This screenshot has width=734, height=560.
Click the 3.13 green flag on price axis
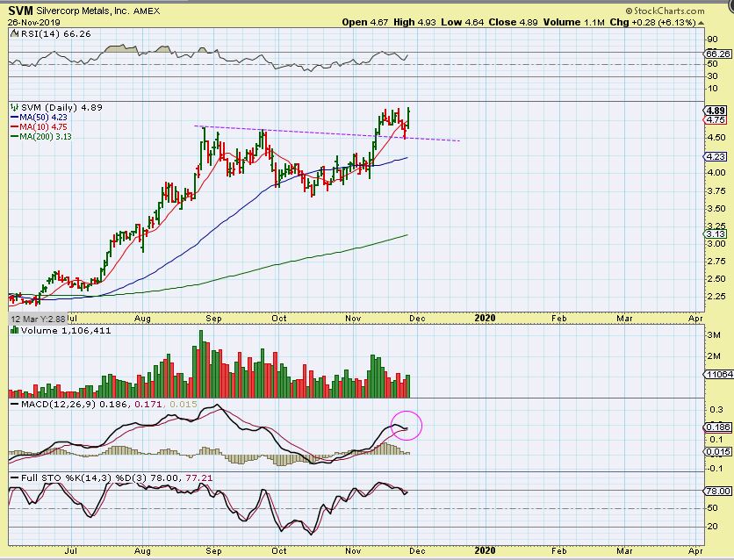pos(716,234)
